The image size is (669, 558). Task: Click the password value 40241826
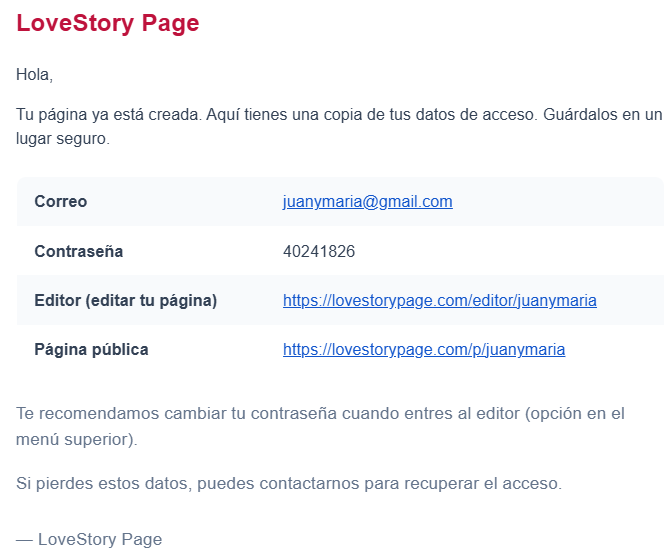319,252
